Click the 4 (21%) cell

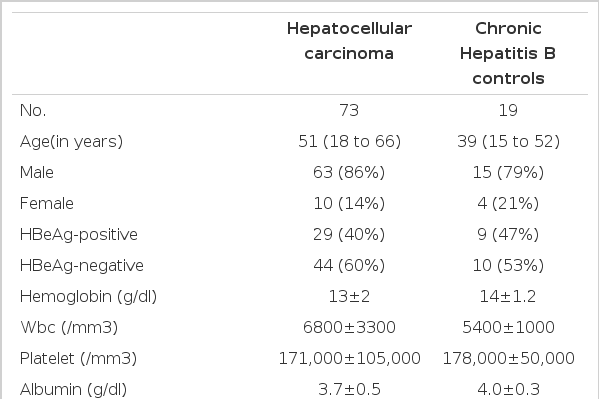pos(508,203)
